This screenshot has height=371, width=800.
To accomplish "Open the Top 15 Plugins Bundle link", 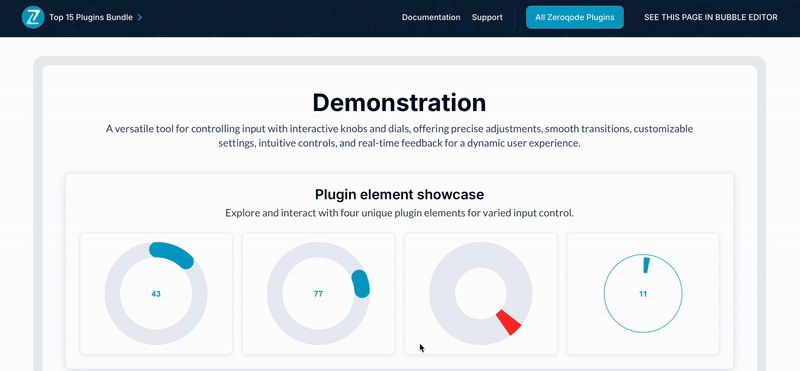I will tap(91, 17).
